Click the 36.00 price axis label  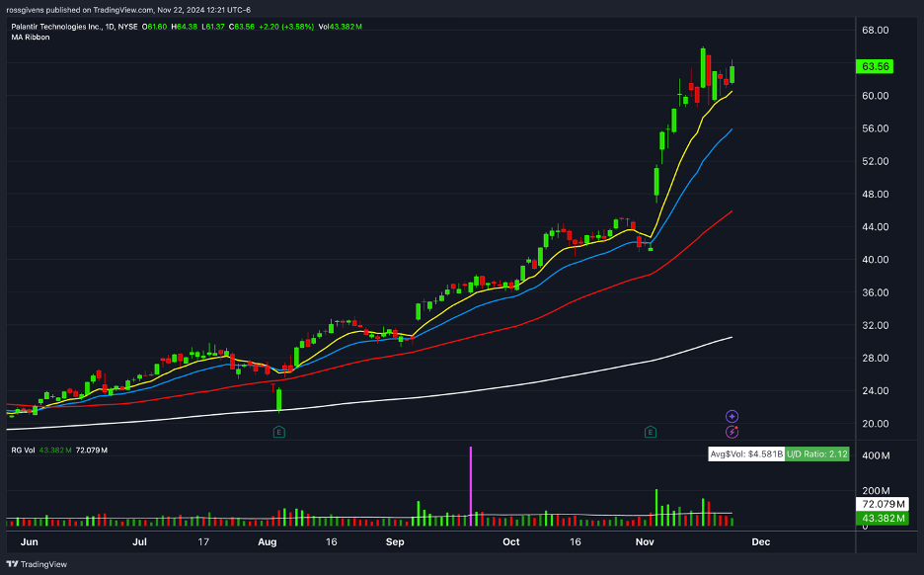pos(875,292)
